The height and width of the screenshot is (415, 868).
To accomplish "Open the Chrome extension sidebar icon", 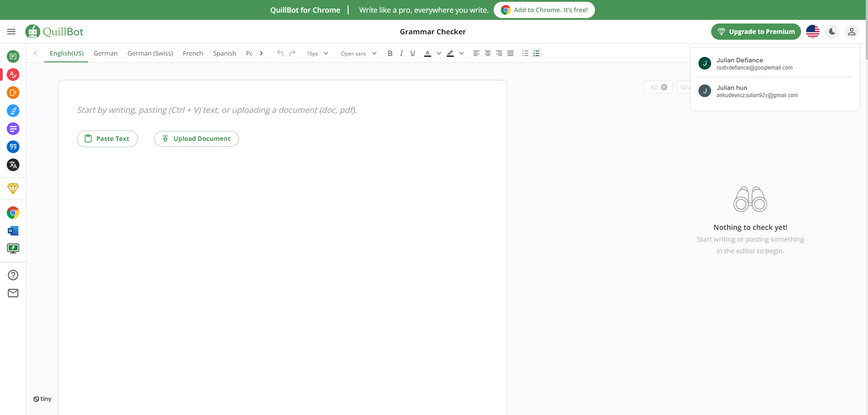I will [x=13, y=213].
